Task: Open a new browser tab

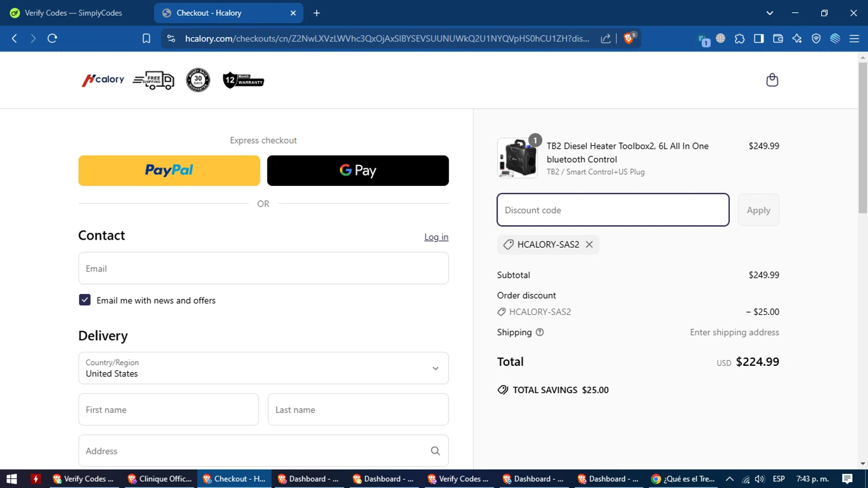Action: pyautogui.click(x=317, y=13)
